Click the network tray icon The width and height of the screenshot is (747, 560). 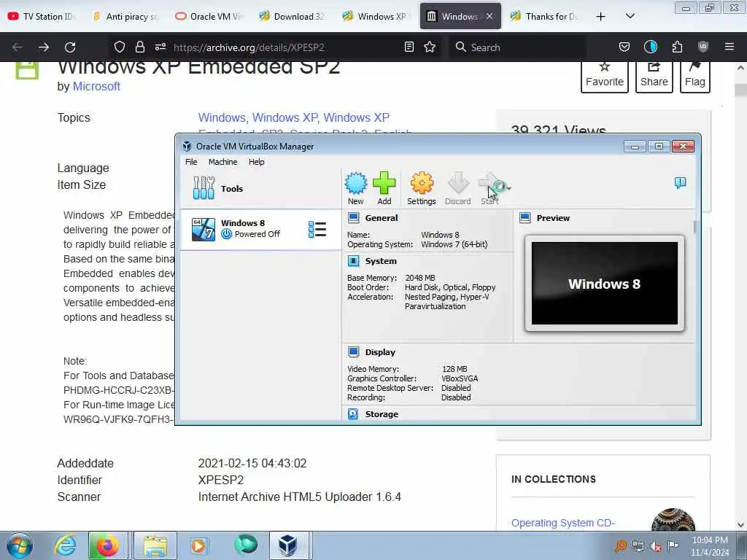(x=638, y=547)
